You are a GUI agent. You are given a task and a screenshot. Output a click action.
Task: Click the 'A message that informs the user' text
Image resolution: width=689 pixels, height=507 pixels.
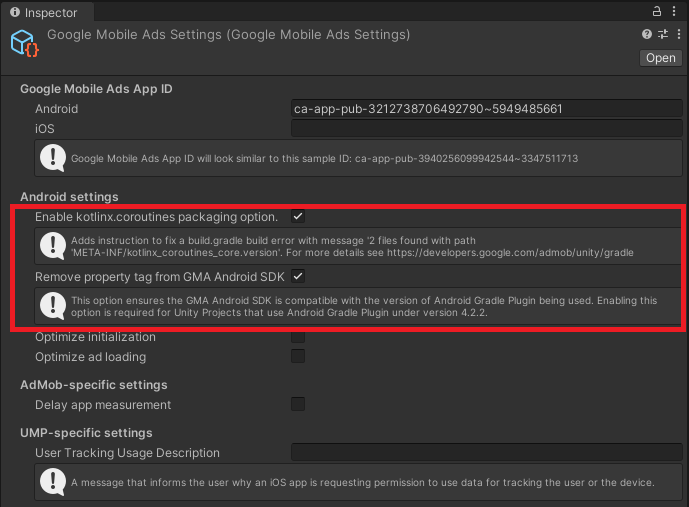tap(150, 482)
